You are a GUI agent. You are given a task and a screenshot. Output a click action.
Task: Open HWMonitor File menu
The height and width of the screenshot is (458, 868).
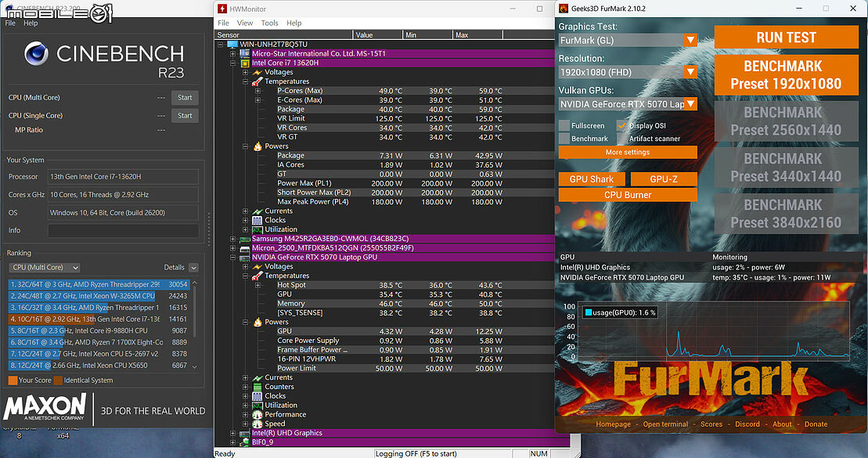[x=223, y=23]
